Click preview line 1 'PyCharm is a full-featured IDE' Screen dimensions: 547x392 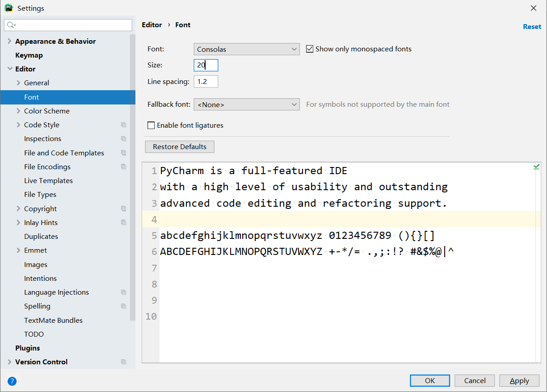click(253, 171)
